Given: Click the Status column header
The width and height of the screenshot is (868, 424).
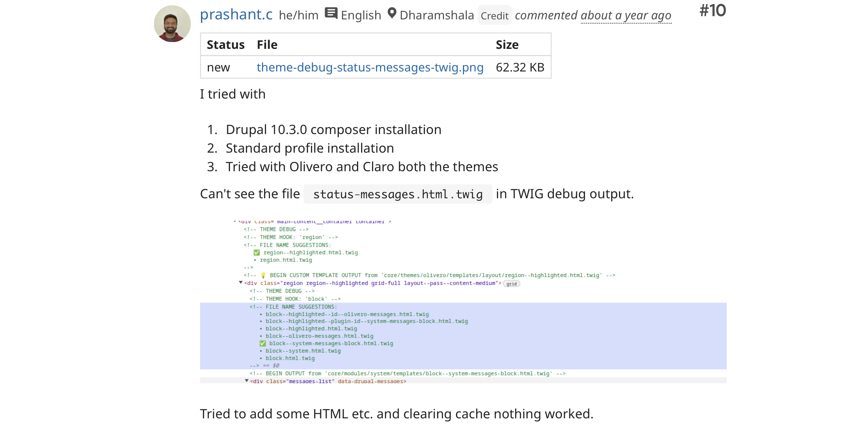Looking at the screenshot, I should 226,45.
